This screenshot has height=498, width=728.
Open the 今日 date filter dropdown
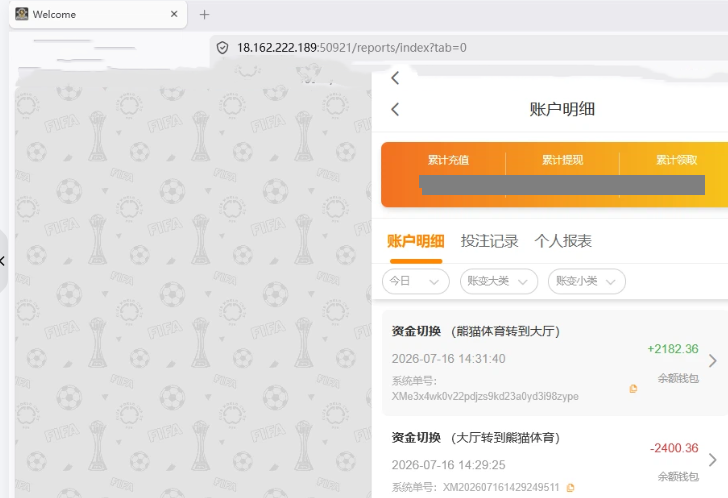[x=416, y=281]
